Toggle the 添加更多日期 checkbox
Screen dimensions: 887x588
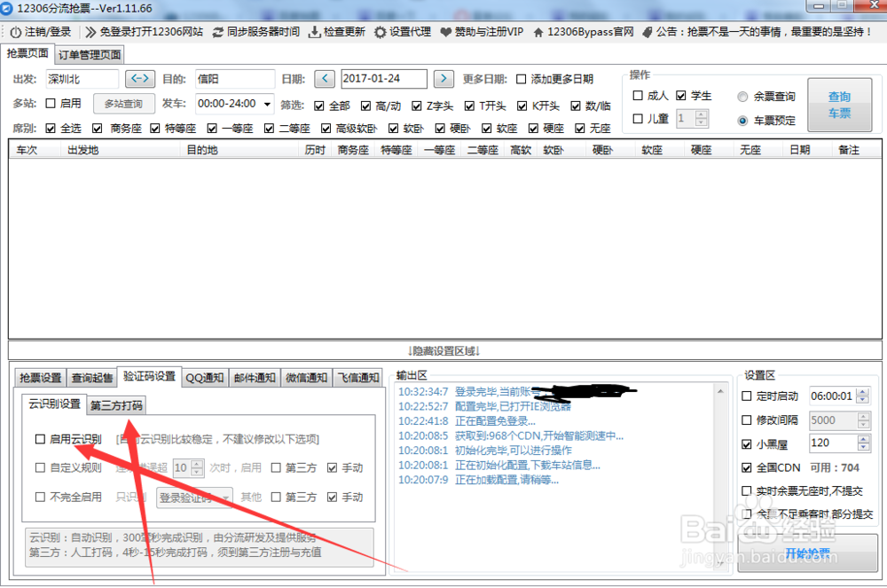coord(521,79)
